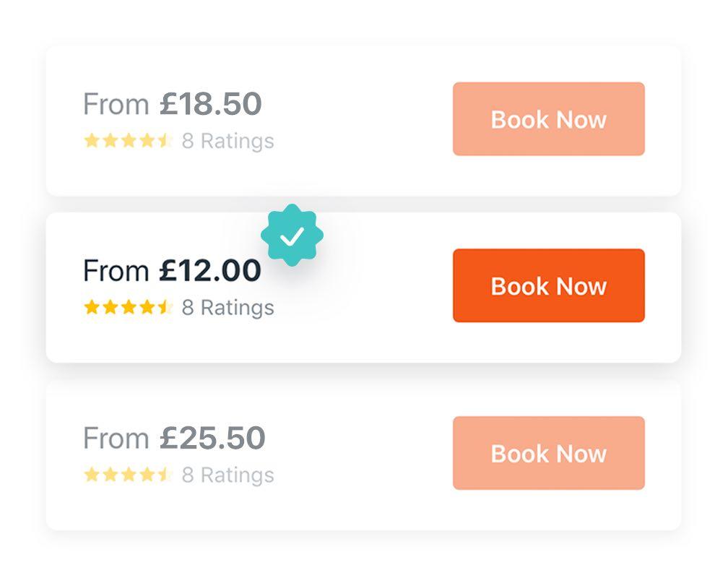The width and height of the screenshot is (728, 578).
Task: Click the teal verified checkmark badge
Action: point(292,236)
